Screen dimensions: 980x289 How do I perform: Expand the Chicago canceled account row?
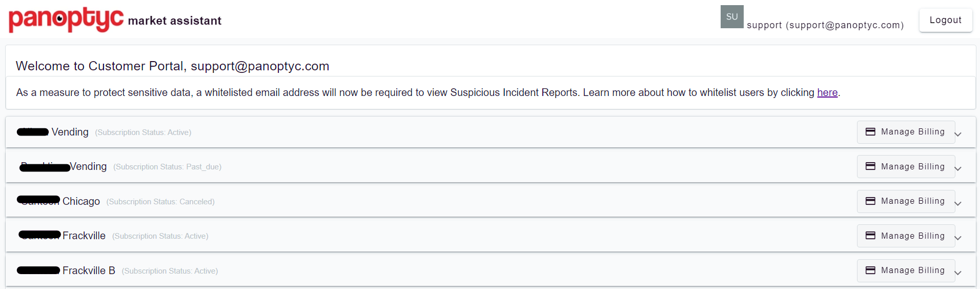click(958, 204)
